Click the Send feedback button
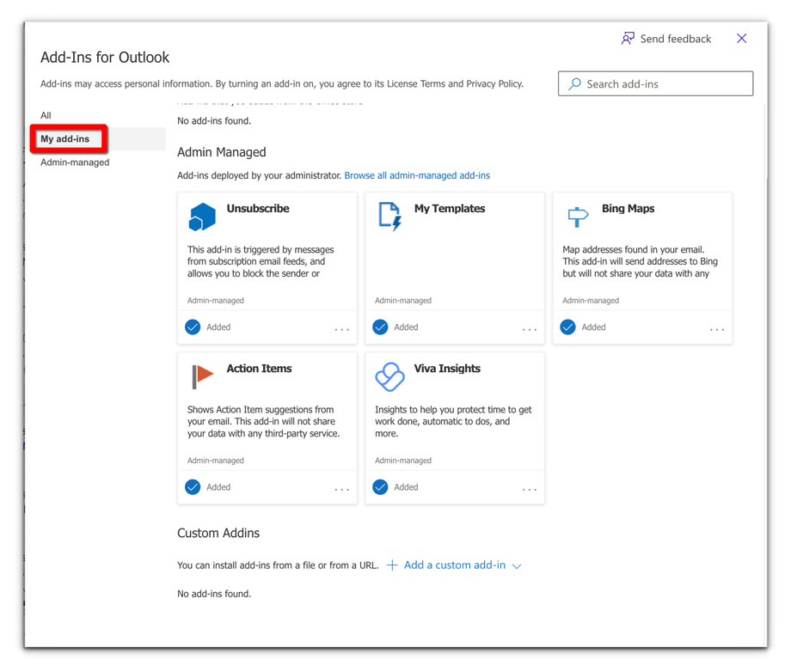 pyautogui.click(x=666, y=39)
